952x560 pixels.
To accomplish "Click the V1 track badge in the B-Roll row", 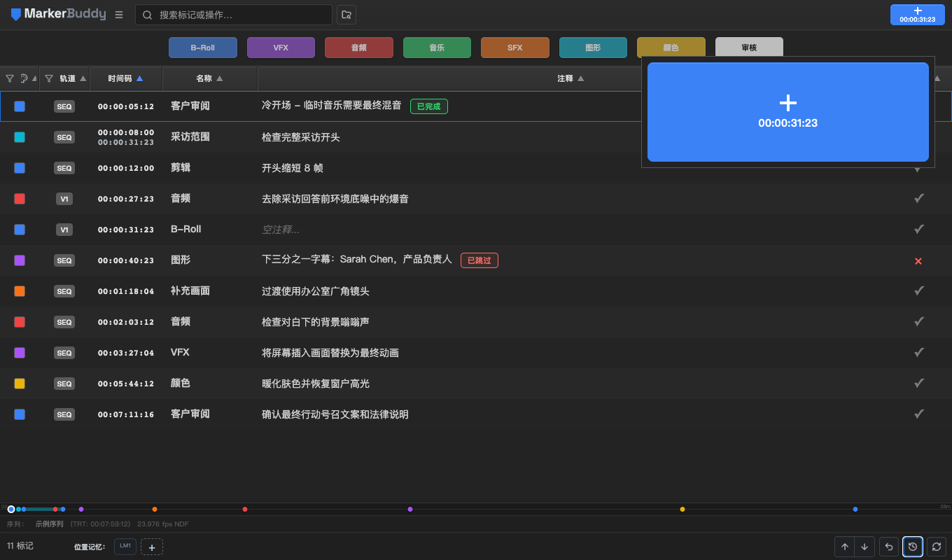I will coord(64,230).
